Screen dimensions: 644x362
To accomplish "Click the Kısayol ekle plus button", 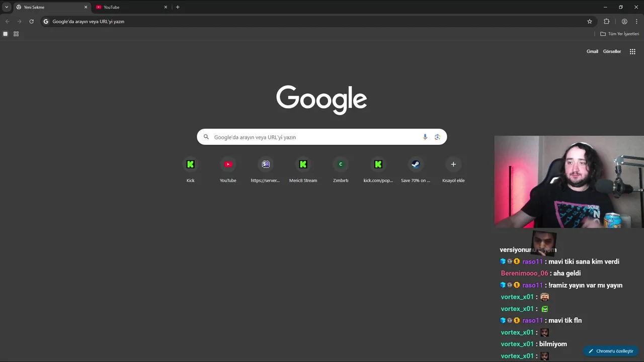I will pos(453,164).
